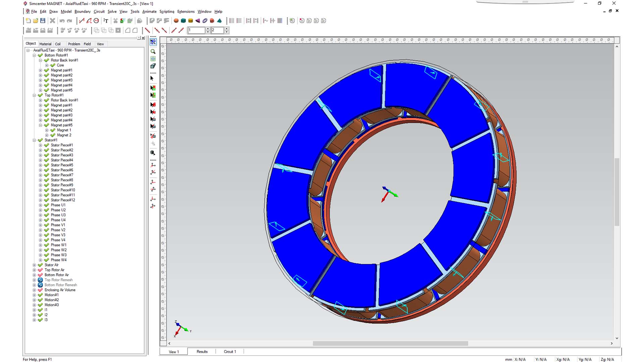This screenshot has width=644, height=362.
Task: Save the current model
Action: pos(43,20)
